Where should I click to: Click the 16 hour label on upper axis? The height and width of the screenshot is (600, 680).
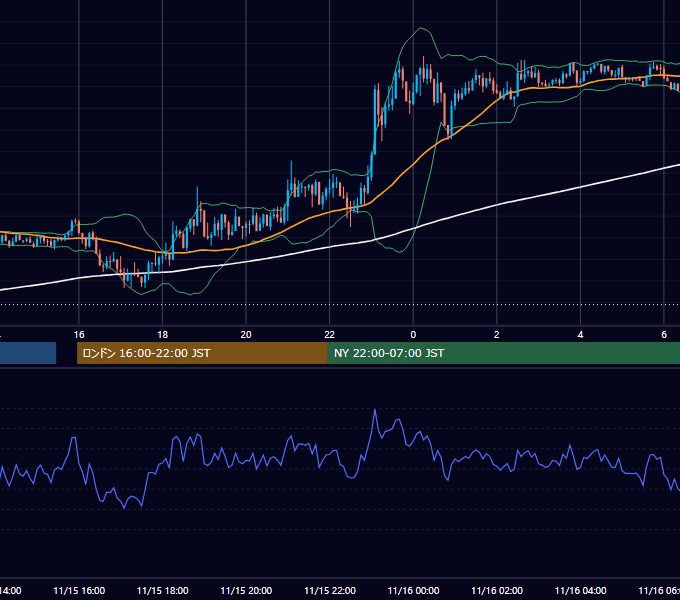click(79, 335)
